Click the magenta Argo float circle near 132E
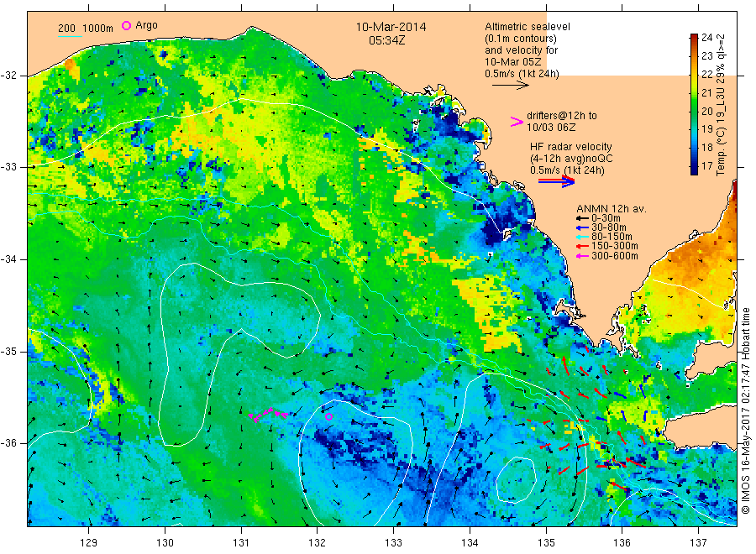Viewport: 756px width, 554px height. pyautogui.click(x=328, y=416)
